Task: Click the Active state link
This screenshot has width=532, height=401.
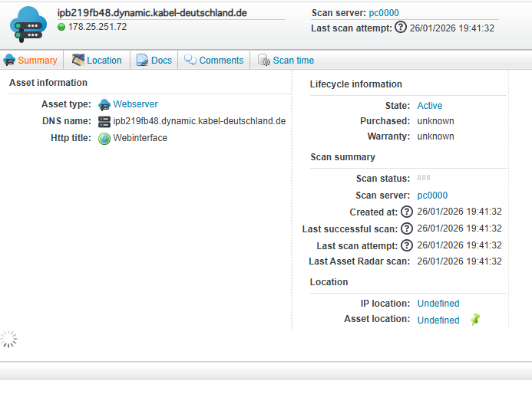Action: point(430,106)
